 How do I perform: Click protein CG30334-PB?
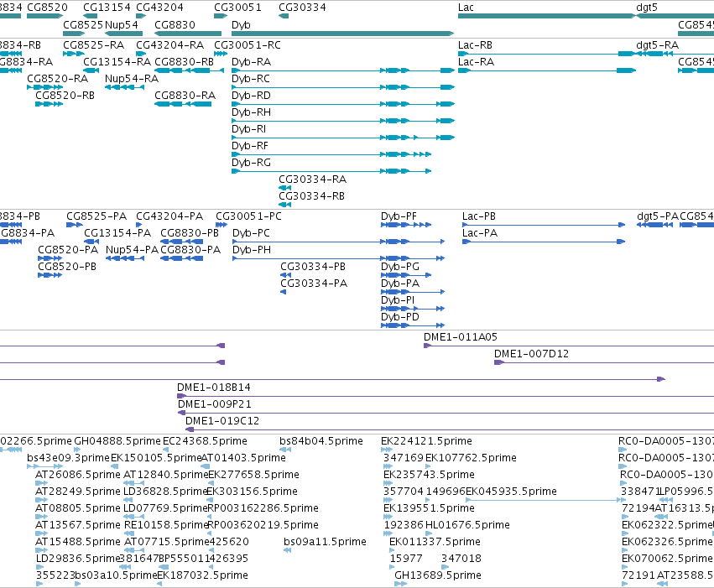313,267
